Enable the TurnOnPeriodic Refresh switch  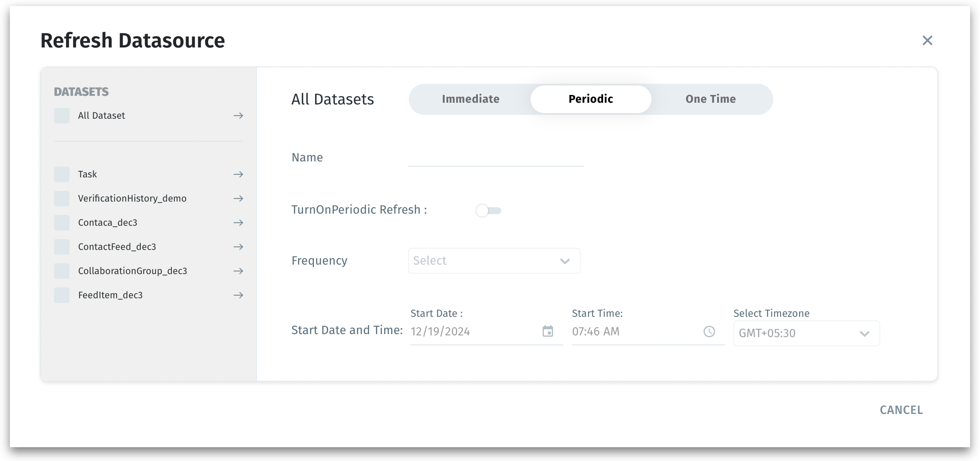coord(488,211)
